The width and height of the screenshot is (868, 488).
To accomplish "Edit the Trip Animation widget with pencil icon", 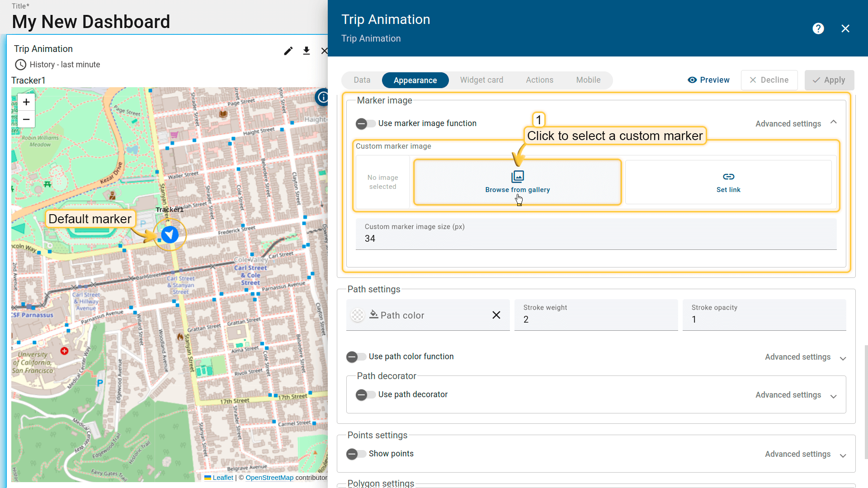I will point(288,51).
